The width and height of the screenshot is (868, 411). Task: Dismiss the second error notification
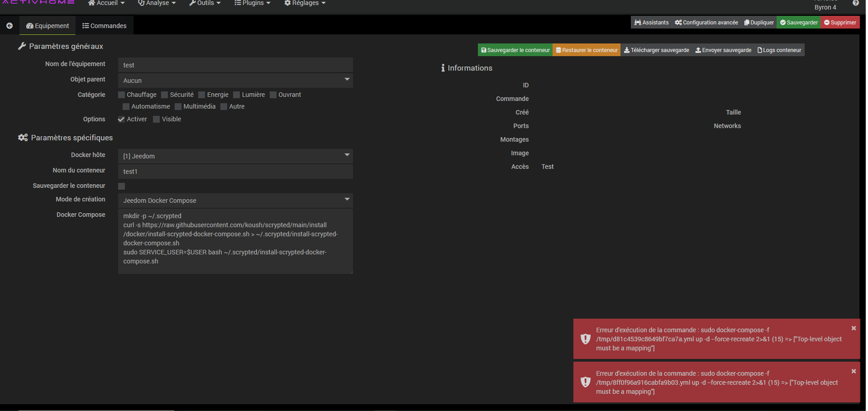pos(854,371)
